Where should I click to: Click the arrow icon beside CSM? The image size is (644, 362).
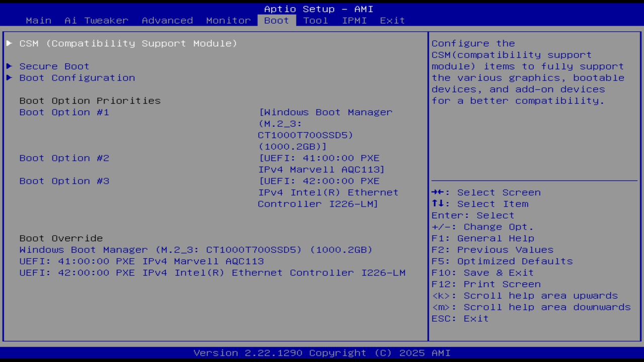point(9,43)
